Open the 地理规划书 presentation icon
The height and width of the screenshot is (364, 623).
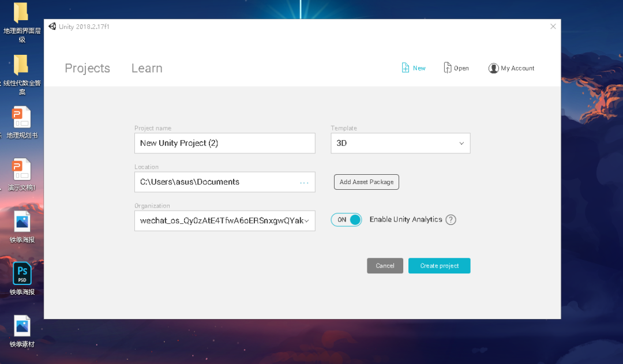click(x=21, y=117)
